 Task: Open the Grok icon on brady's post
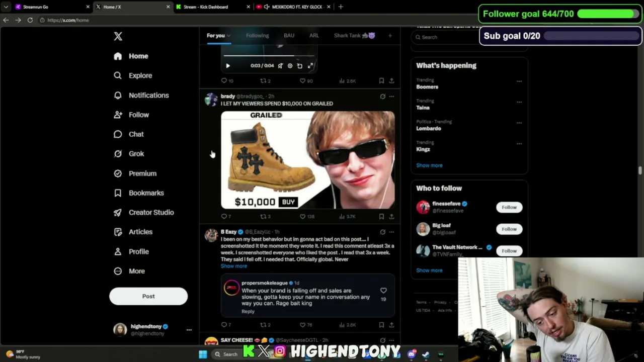(382, 97)
